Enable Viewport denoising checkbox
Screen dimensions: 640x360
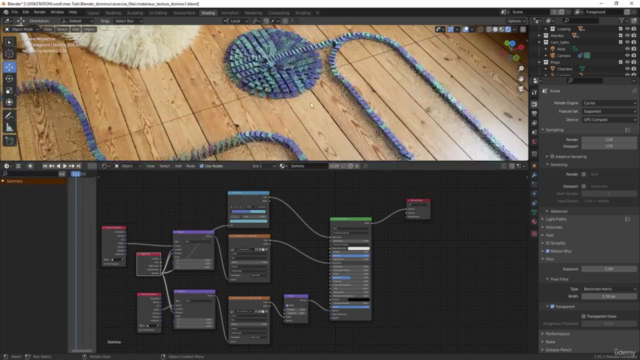(584, 186)
